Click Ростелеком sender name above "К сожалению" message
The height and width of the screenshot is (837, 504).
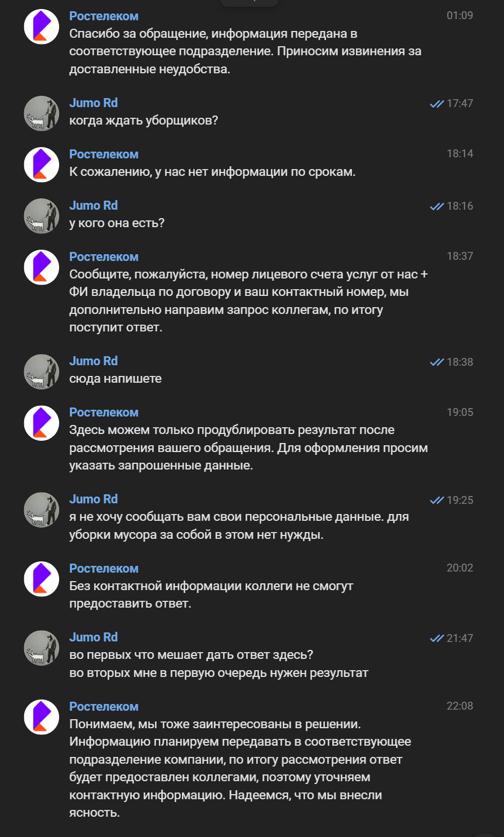(x=104, y=154)
